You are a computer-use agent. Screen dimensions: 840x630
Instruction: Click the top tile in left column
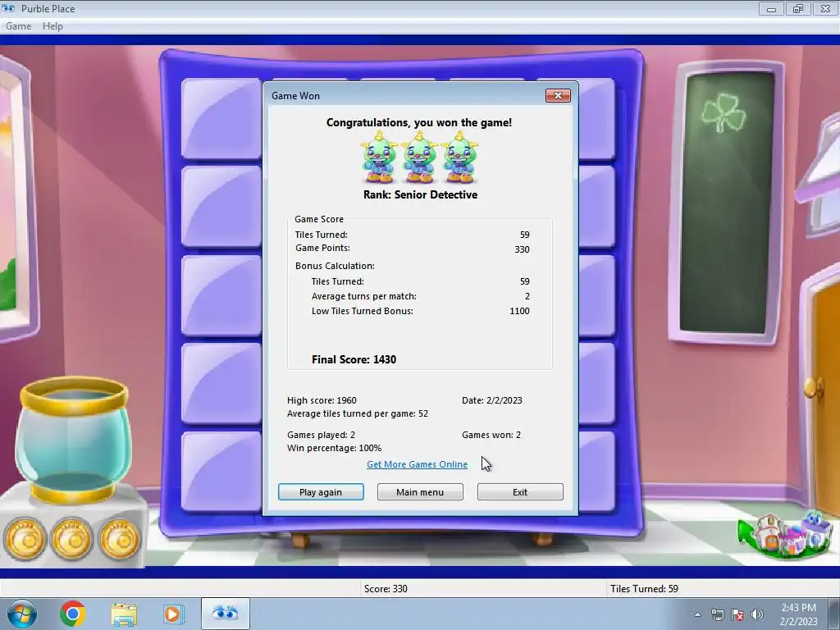(221, 119)
